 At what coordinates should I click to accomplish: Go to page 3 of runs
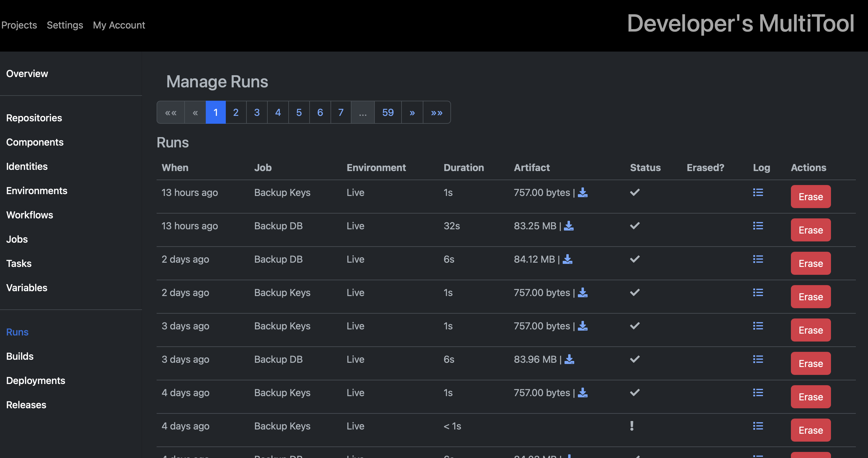click(257, 113)
